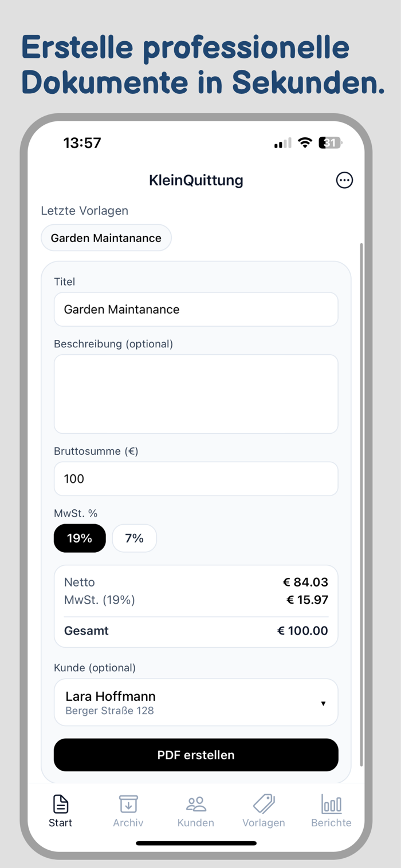Image resolution: width=401 pixels, height=868 pixels.
Task: Apply the Garden Maintanance recent template chip
Action: point(106,238)
